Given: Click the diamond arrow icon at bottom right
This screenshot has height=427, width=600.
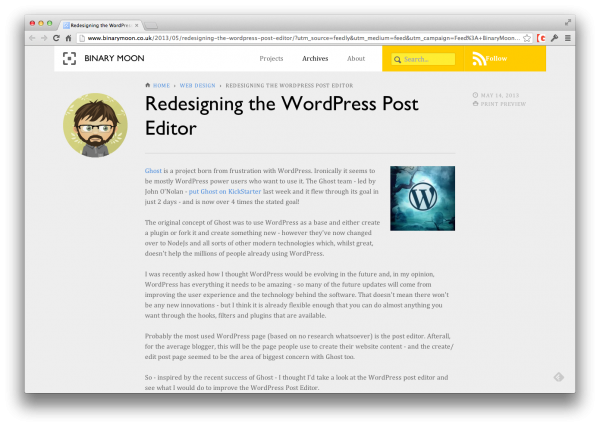Looking at the screenshot, I should (559, 377).
